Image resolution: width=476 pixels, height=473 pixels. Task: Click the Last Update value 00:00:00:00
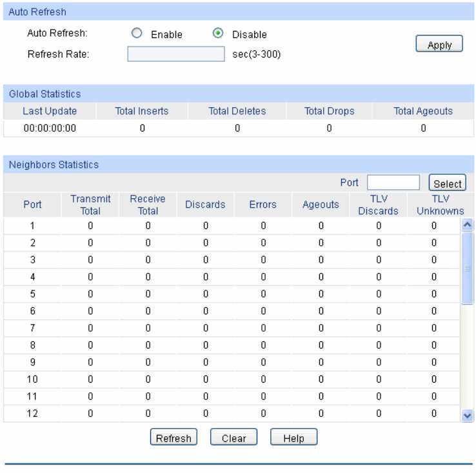pyautogui.click(x=50, y=128)
